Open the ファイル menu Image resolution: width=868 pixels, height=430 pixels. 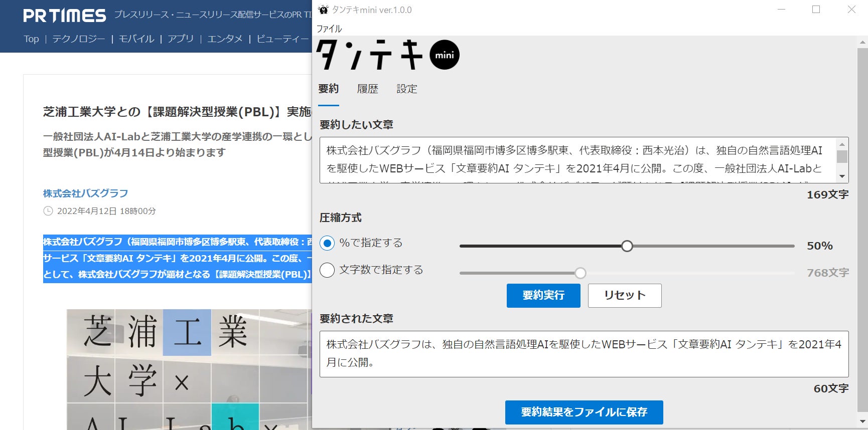point(329,29)
